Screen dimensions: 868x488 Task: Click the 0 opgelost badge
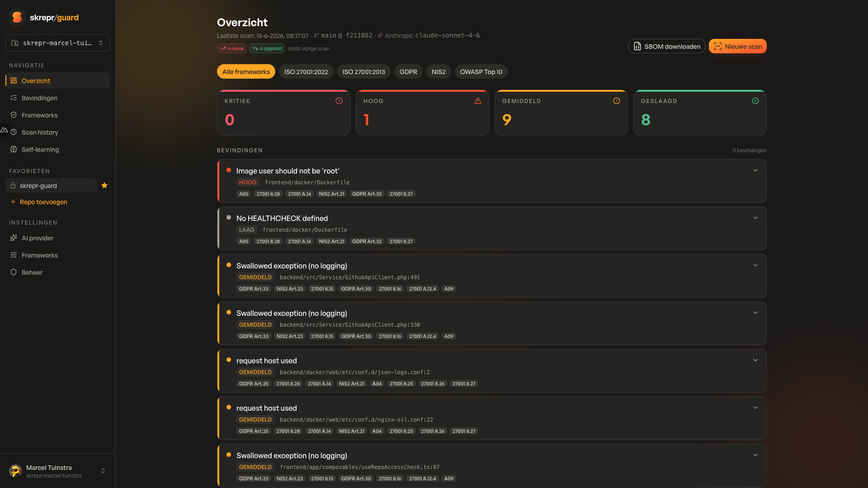pyautogui.click(x=267, y=48)
